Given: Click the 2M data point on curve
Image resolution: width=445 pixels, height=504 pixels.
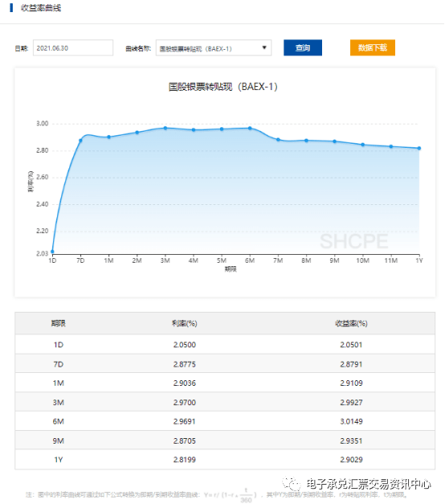Looking at the screenshot, I should (137, 133).
